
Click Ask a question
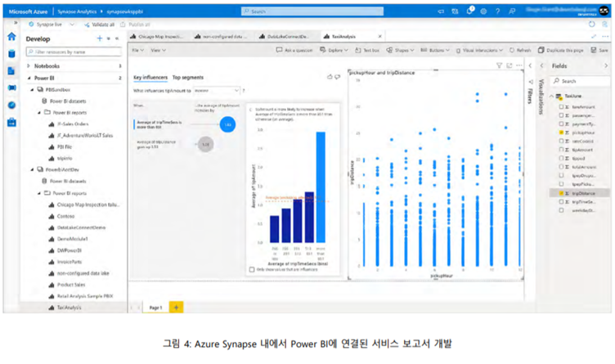click(x=294, y=50)
